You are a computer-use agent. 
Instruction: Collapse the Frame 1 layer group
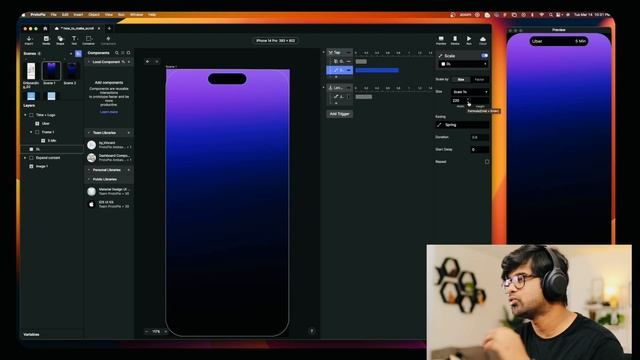coord(31,132)
